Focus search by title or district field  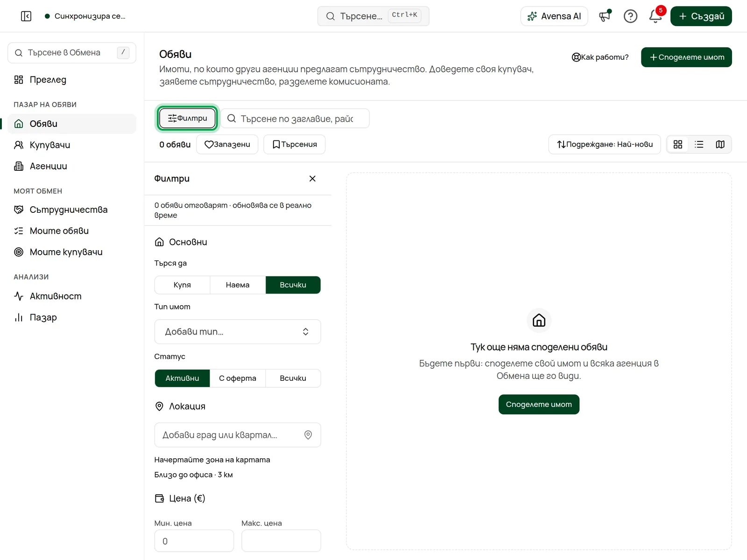(x=295, y=119)
